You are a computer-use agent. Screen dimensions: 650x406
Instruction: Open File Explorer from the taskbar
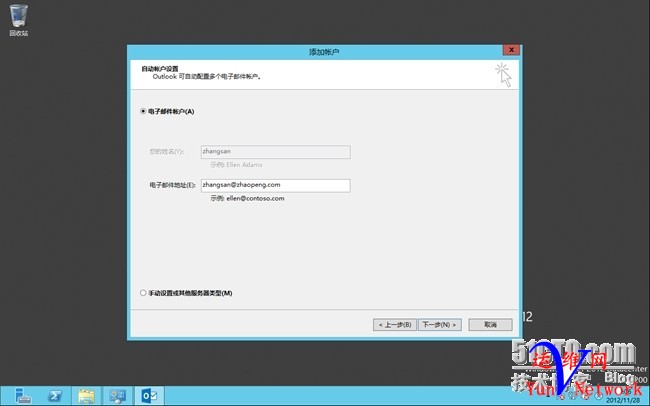pyautogui.click(x=86, y=396)
